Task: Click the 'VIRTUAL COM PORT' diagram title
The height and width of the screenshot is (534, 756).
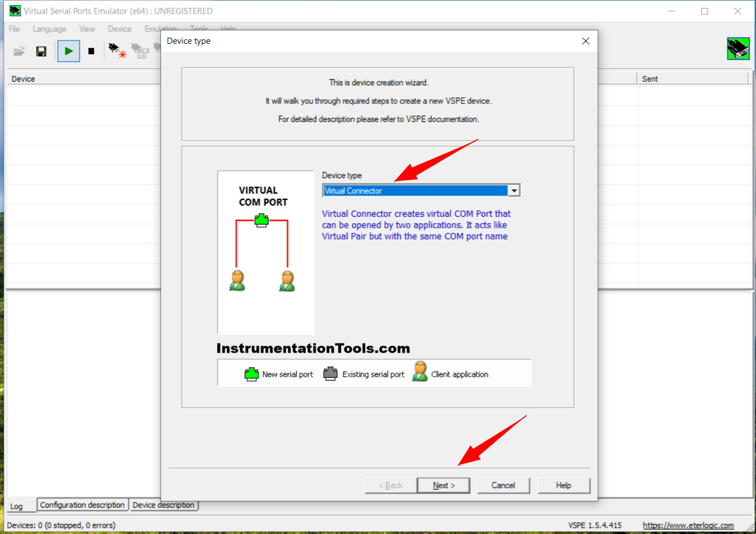Action: point(263,196)
